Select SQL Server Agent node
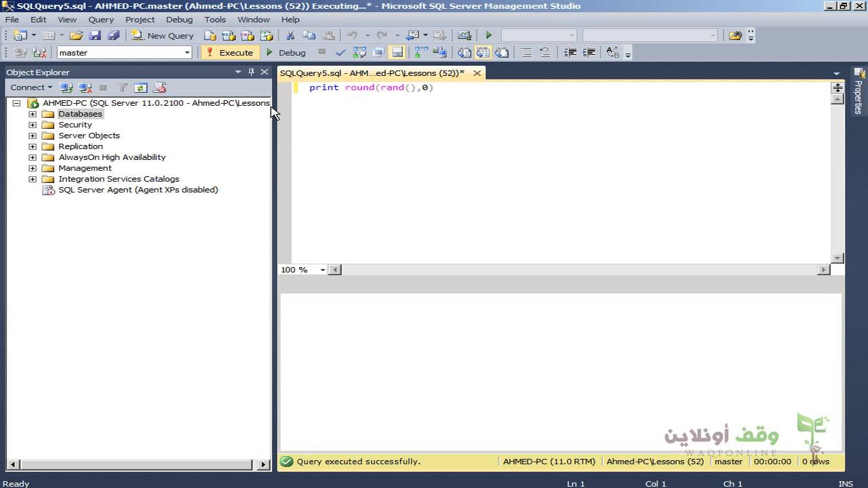868x488 pixels. point(138,190)
